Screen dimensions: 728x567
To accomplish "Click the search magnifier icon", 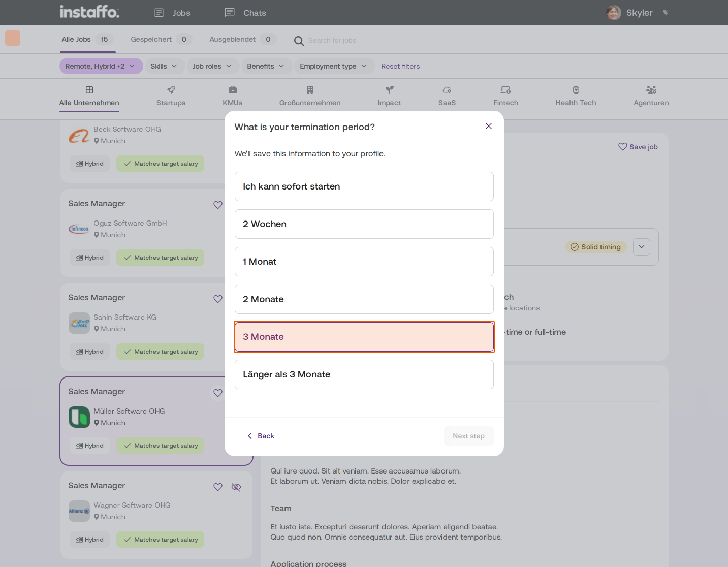I will (299, 41).
